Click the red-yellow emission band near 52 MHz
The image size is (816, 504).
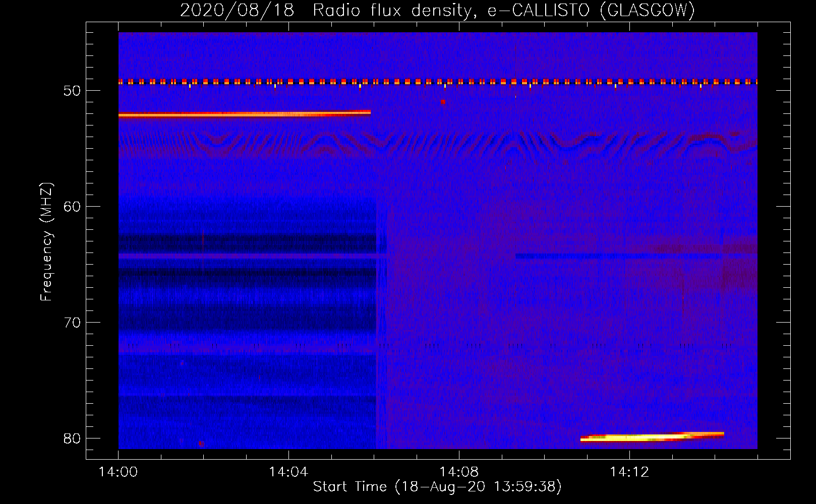tap(245, 114)
